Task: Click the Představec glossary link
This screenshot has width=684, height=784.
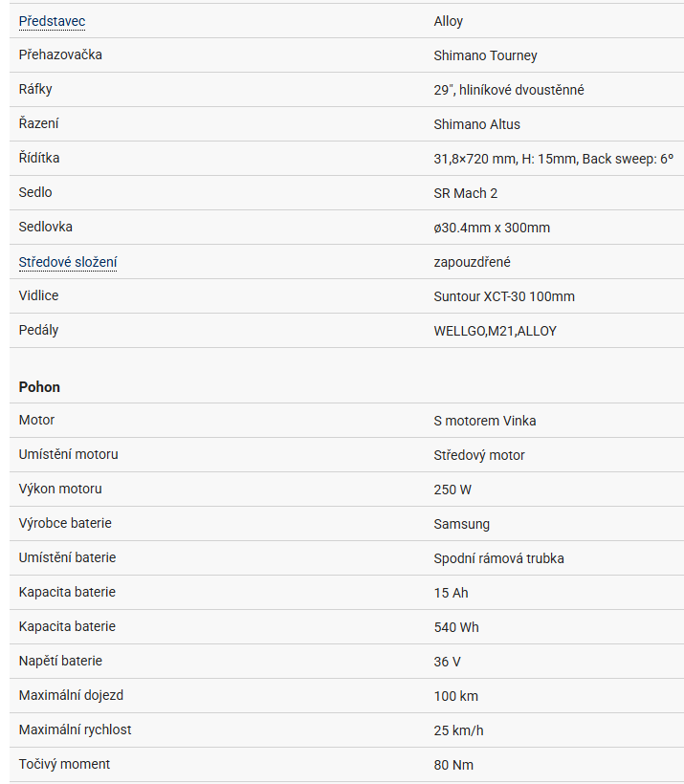Action: (52, 21)
